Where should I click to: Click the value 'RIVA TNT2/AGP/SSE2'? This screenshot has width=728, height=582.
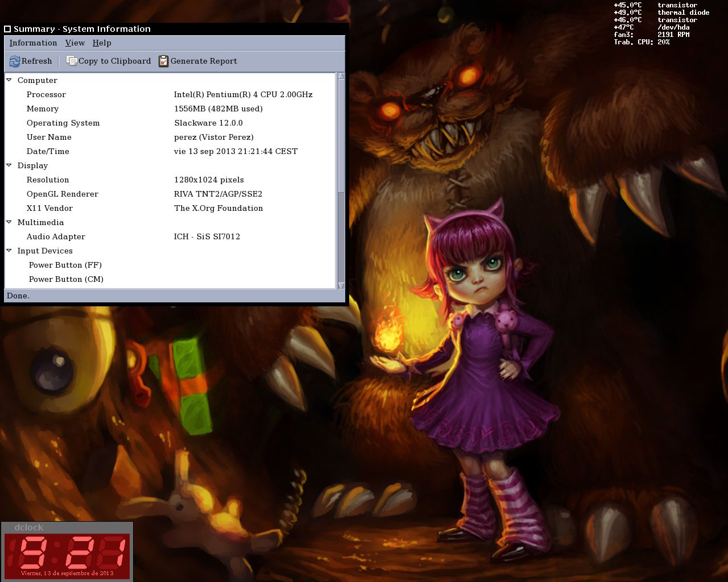click(x=218, y=194)
